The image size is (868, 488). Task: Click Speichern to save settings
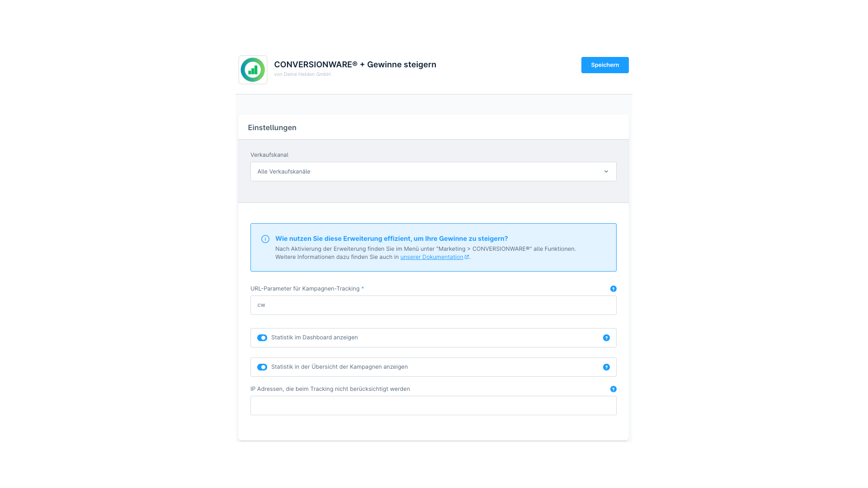605,64
